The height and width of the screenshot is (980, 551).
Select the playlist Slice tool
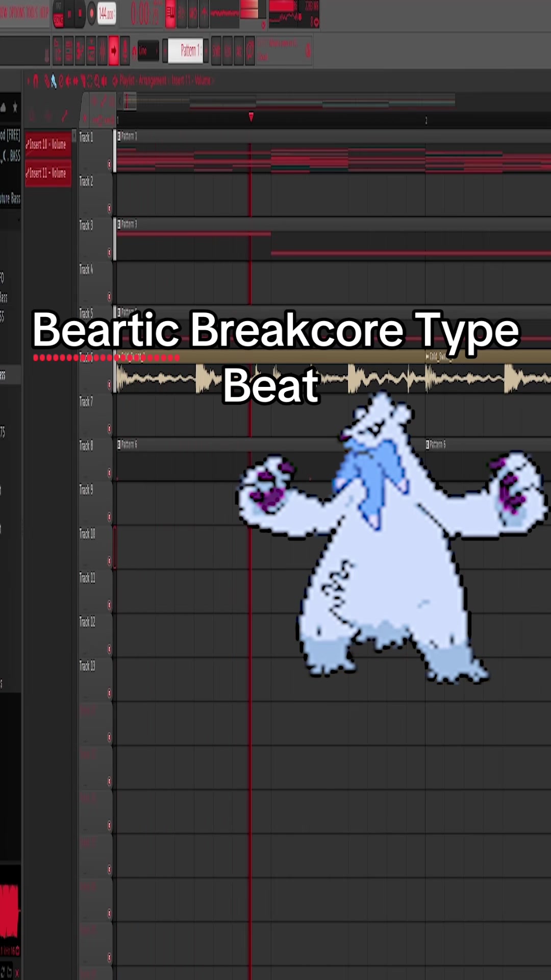coord(83,82)
